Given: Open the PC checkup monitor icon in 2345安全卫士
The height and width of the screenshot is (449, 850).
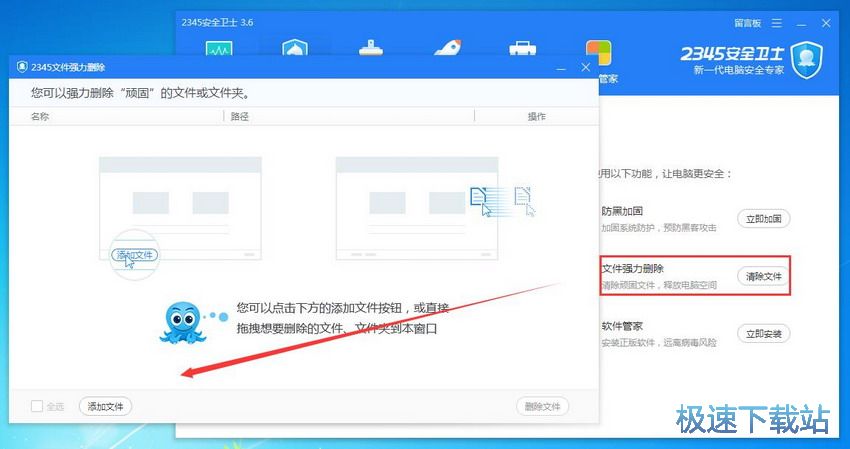Looking at the screenshot, I should [x=219, y=47].
